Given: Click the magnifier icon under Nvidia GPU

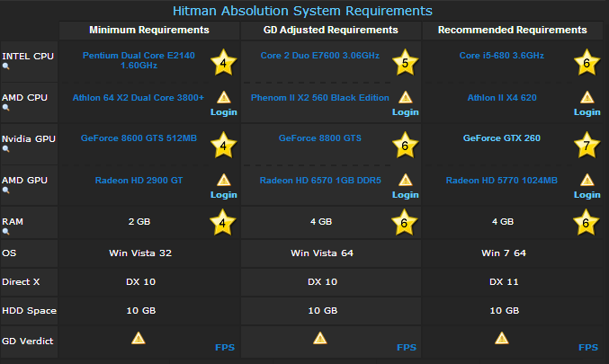Looking at the screenshot, I should [x=5, y=149].
